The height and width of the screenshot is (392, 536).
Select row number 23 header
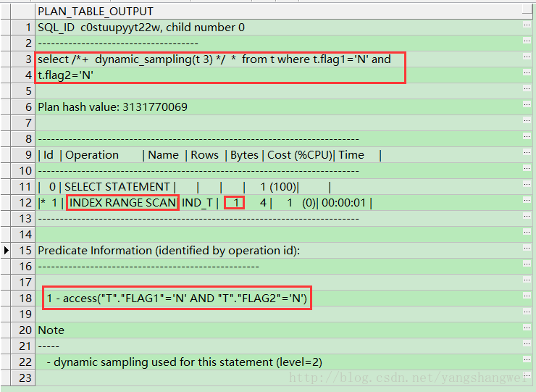23,378
